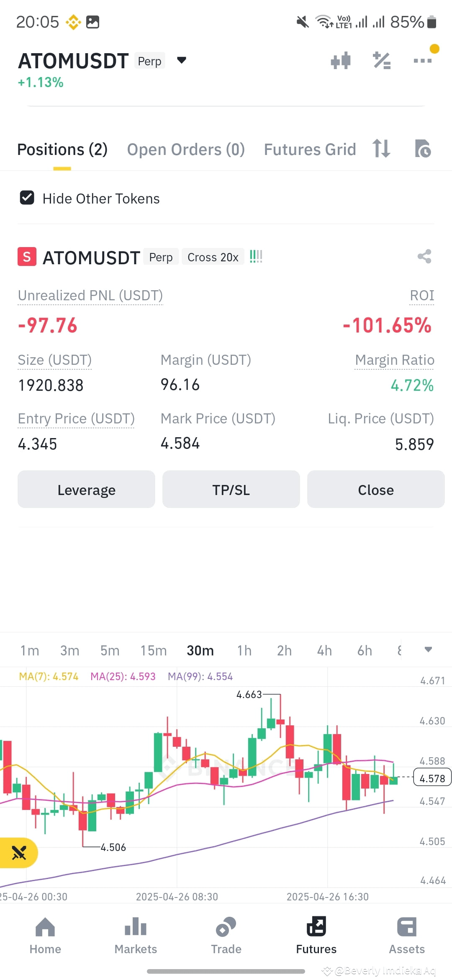Tap the Close position button

point(376,489)
